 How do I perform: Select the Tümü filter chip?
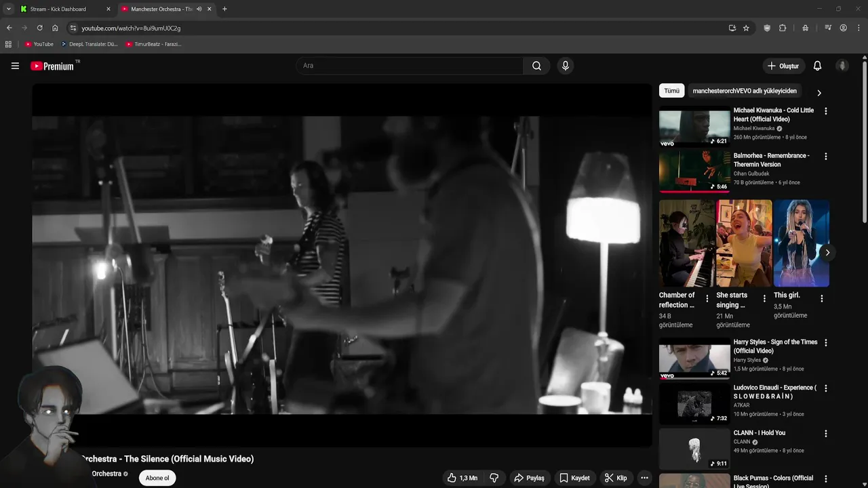point(671,91)
